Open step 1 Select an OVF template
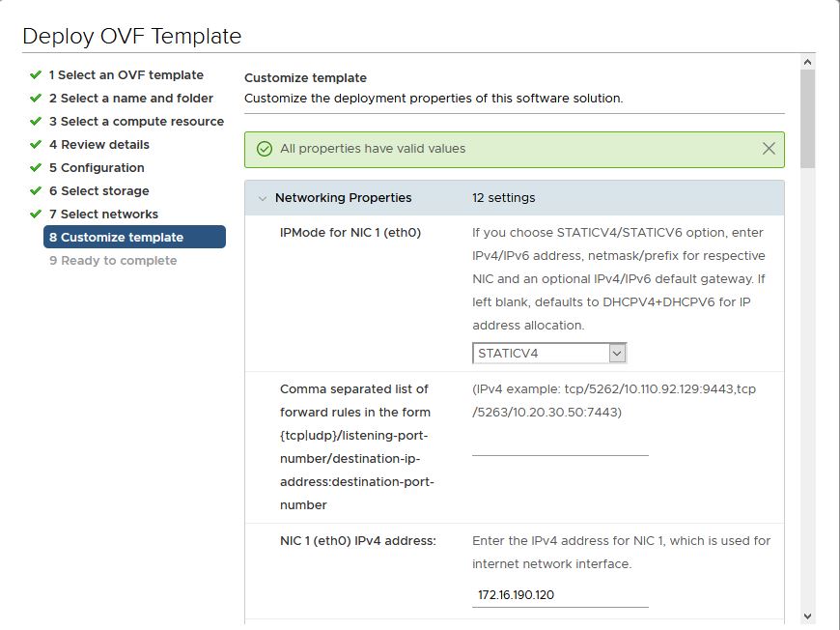This screenshot has width=840, height=630. point(126,75)
